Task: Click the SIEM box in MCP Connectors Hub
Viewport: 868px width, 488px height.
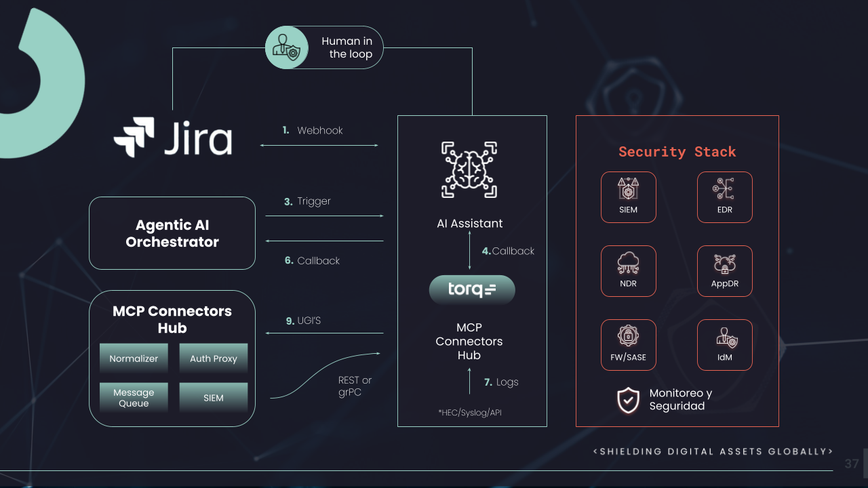Action: [214, 398]
